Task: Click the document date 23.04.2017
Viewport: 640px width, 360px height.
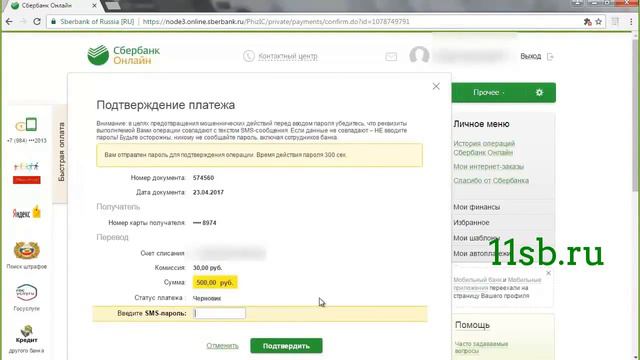Action: tap(208, 192)
